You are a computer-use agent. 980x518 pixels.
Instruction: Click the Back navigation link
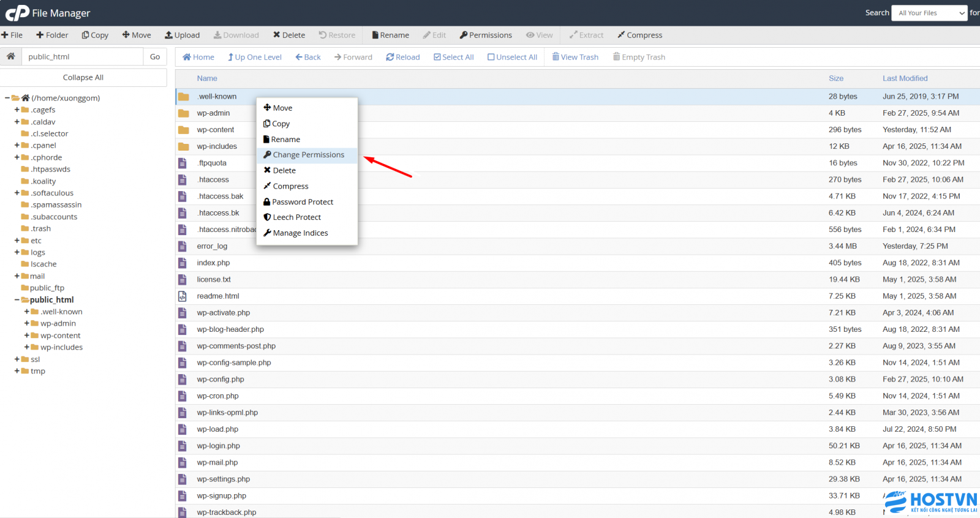pyautogui.click(x=308, y=57)
